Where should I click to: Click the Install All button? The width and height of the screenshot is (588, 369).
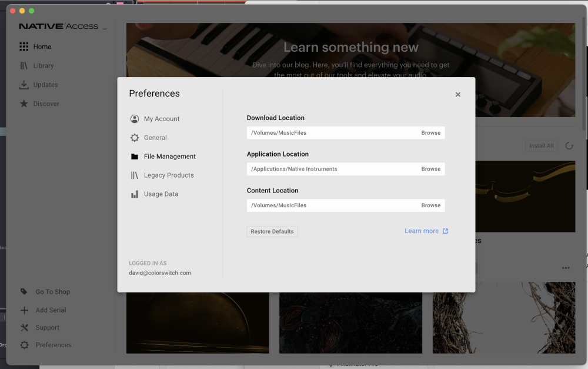tap(541, 145)
